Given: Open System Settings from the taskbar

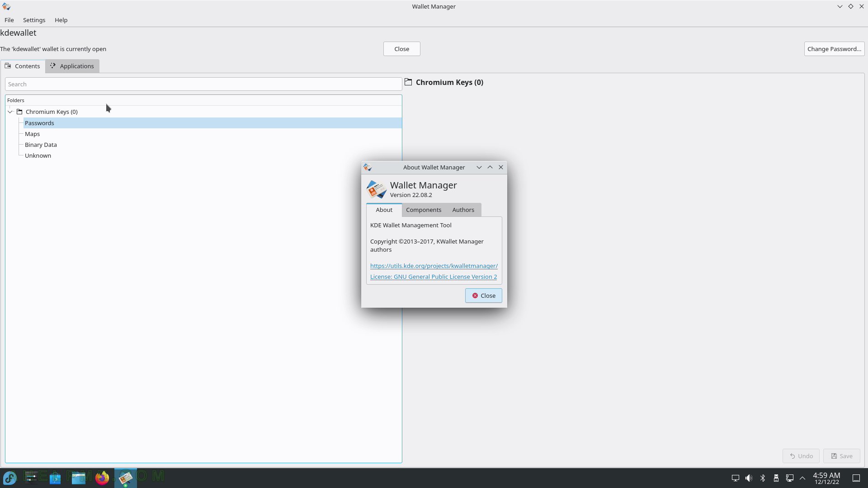Looking at the screenshot, I should pyautogui.click(x=31, y=478).
